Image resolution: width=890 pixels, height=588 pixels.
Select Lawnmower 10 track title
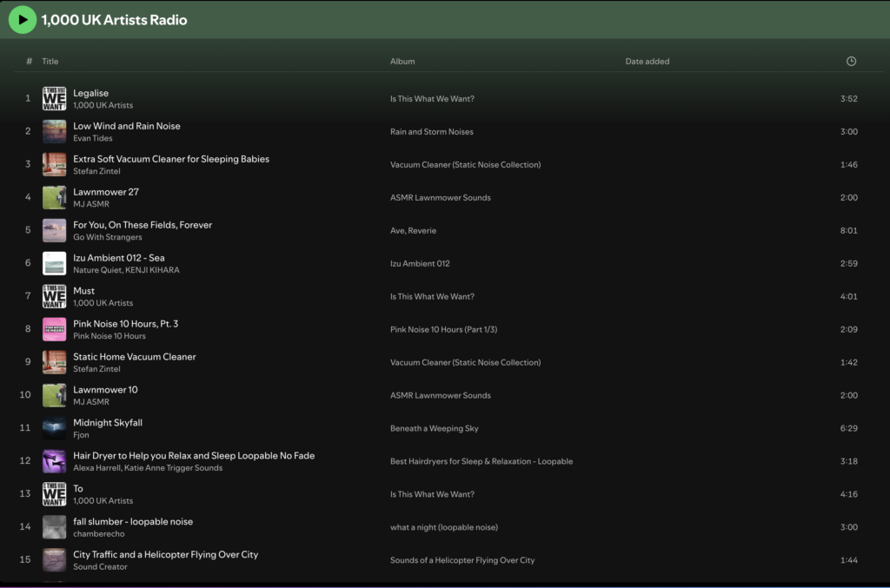point(105,390)
